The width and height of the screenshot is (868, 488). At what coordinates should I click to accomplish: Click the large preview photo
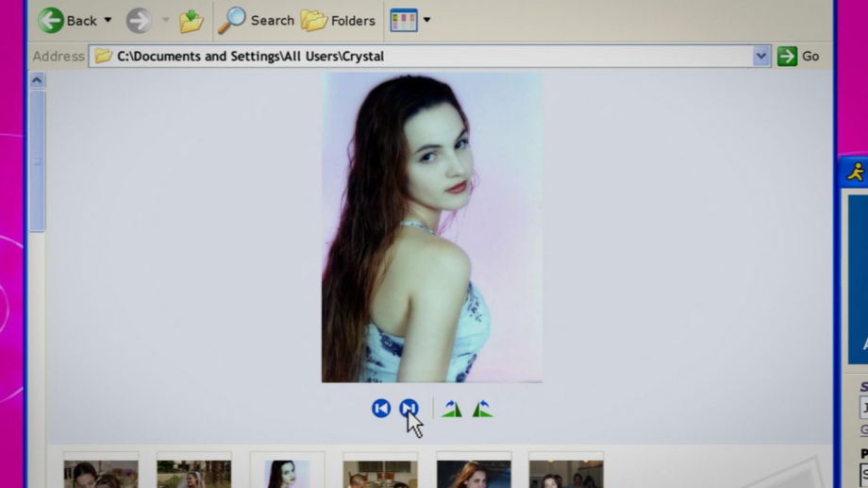tap(432, 227)
